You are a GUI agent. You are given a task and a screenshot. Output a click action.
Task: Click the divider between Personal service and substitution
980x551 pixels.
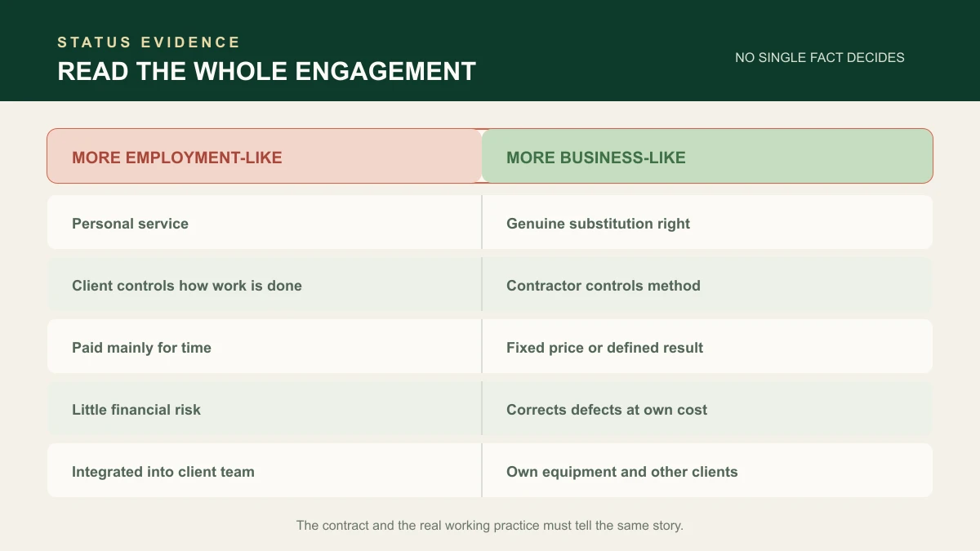(x=482, y=222)
